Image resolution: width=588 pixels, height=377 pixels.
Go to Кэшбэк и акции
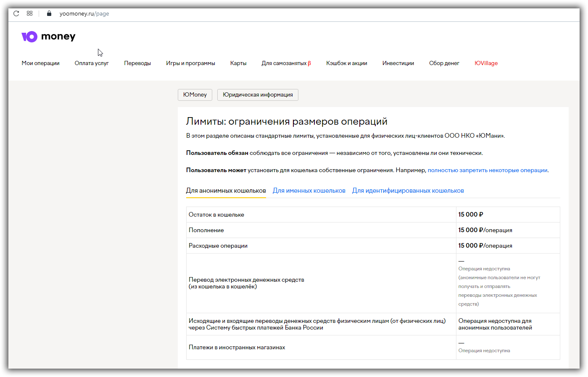(347, 63)
